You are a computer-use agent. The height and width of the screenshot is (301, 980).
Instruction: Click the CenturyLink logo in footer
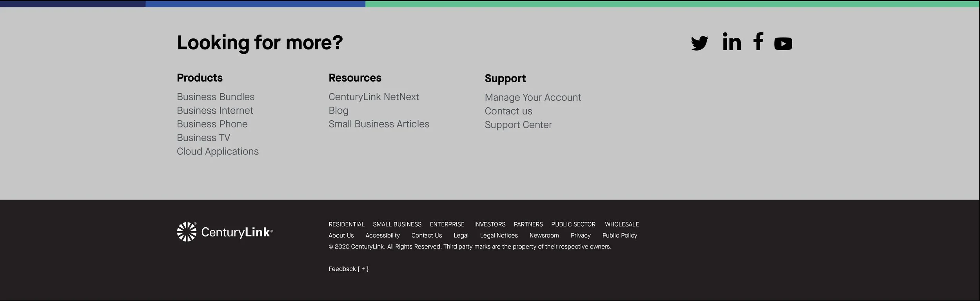(225, 232)
